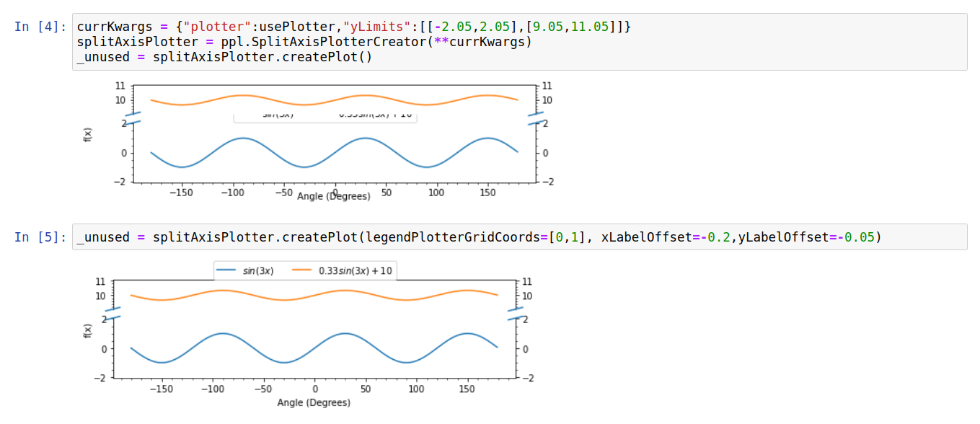980x424 pixels.
Task: Click Angle (Degrees) label under second plot
Action: click(x=314, y=402)
